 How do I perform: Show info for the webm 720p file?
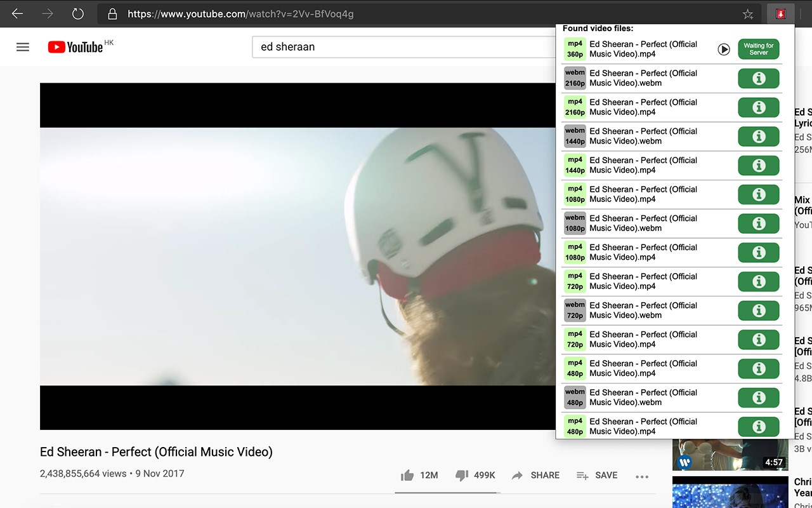tap(759, 311)
